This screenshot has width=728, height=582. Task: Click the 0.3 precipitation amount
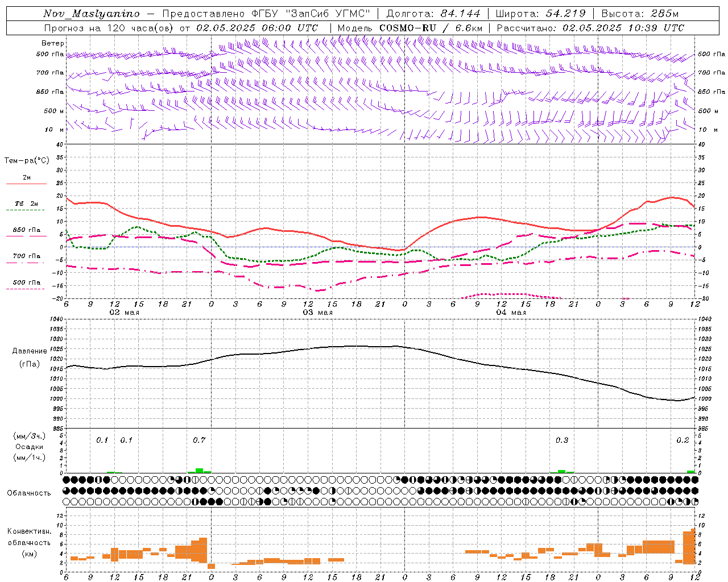(561, 440)
